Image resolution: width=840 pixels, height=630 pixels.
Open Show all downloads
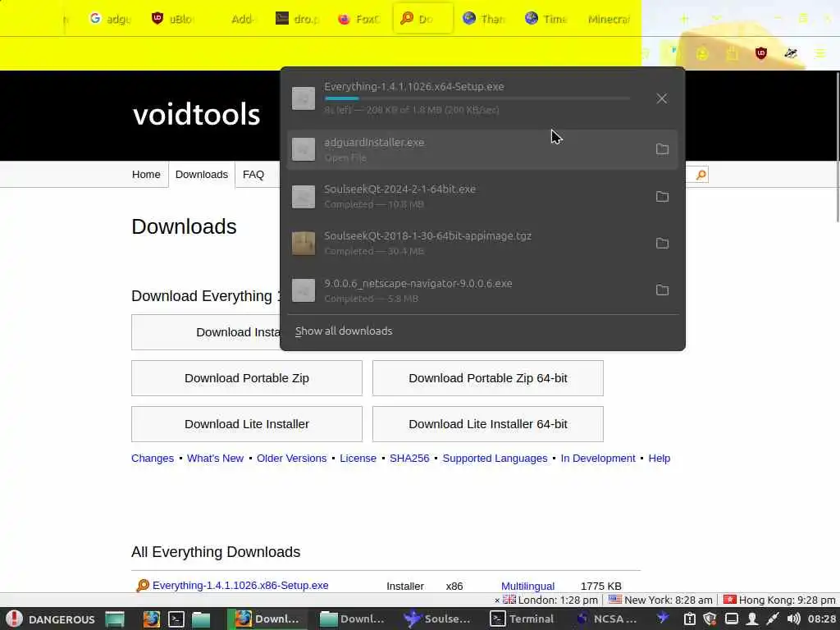(x=344, y=331)
